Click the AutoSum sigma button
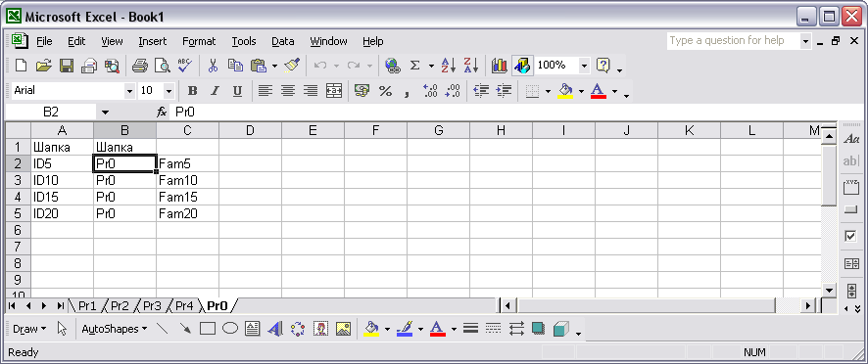Image resolution: width=868 pixels, height=364 pixels. tap(414, 66)
